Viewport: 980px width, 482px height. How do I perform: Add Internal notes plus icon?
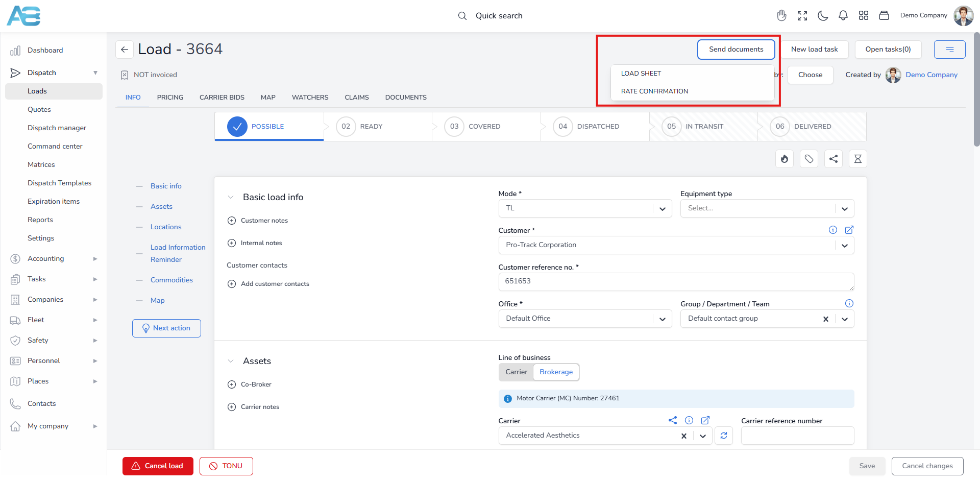click(x=232, y=243)
